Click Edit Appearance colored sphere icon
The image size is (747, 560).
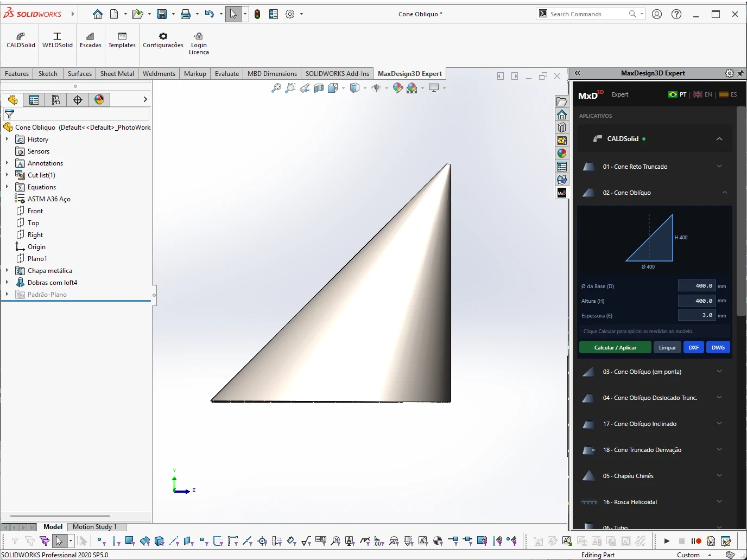pos(398,88)
